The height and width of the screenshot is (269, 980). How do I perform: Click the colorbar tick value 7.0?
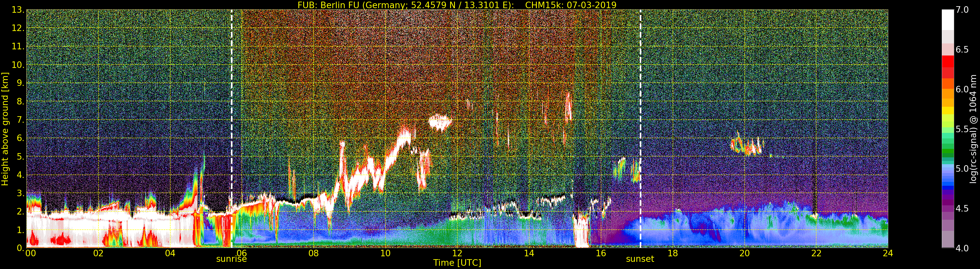pos(962,10)
